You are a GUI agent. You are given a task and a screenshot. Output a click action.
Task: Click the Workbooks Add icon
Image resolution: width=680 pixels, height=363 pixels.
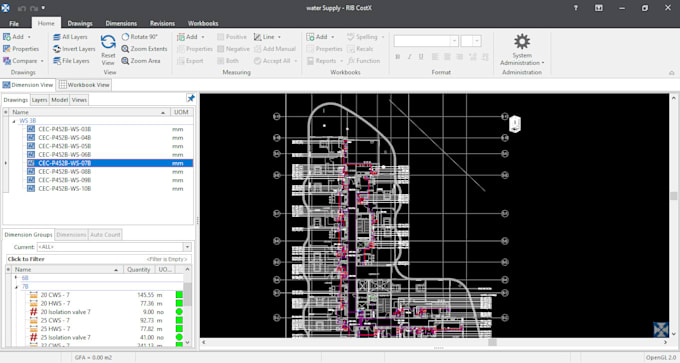click(x=310, y=37)
